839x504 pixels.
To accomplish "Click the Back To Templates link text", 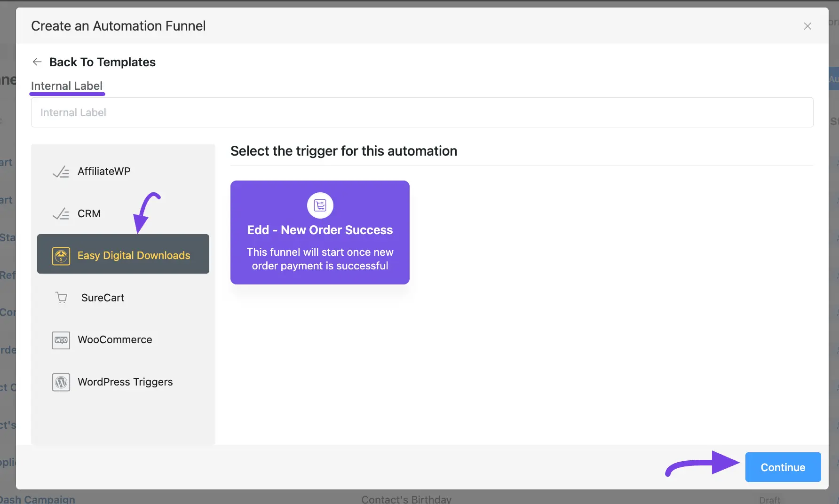I will [102, 62].
